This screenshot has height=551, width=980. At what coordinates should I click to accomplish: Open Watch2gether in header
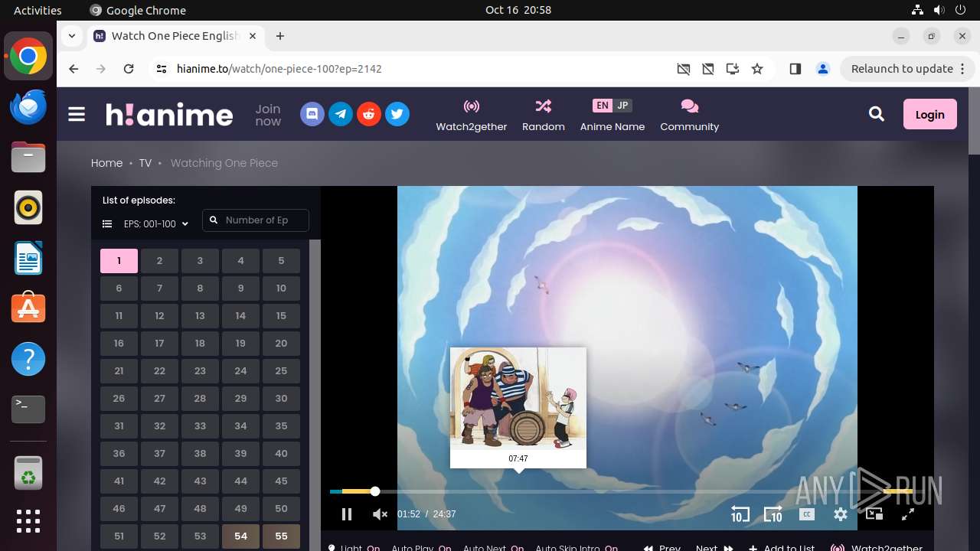click(472, 115)
